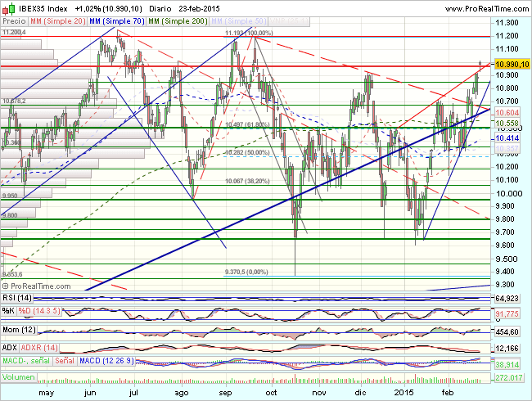The image size is (532, 401).
Task: Click the ADXR (14) label
Action: (39, 348)
